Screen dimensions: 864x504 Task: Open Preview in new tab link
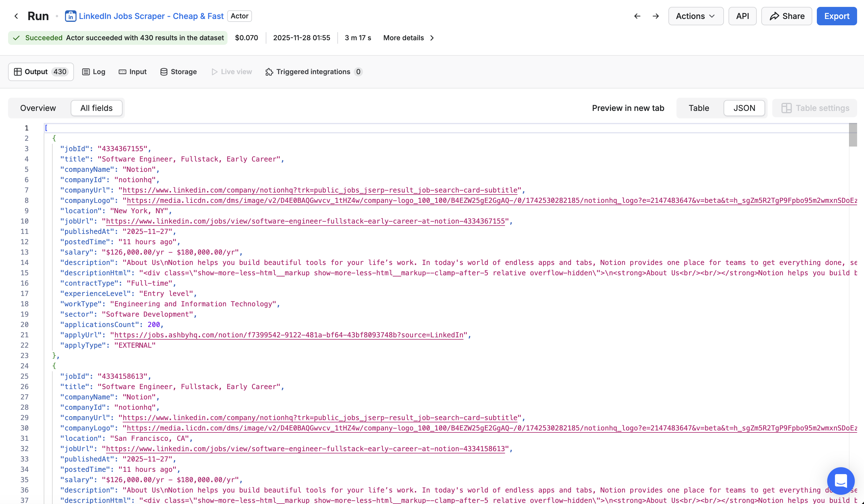pyautogui.click(x=628, y=108)
